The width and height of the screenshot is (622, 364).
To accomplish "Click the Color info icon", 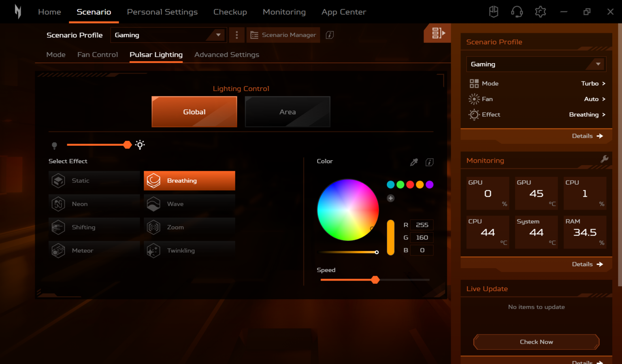I will [x=429, y=162].
